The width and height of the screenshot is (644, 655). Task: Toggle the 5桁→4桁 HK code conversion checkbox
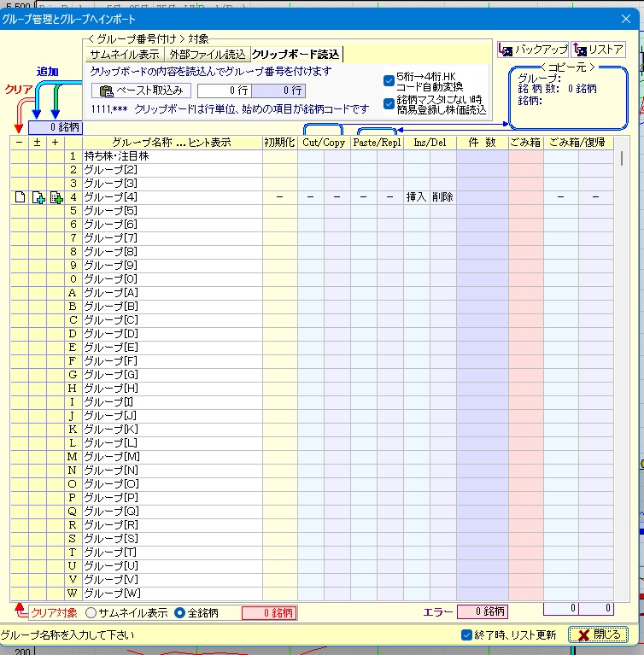coord(389,81)
